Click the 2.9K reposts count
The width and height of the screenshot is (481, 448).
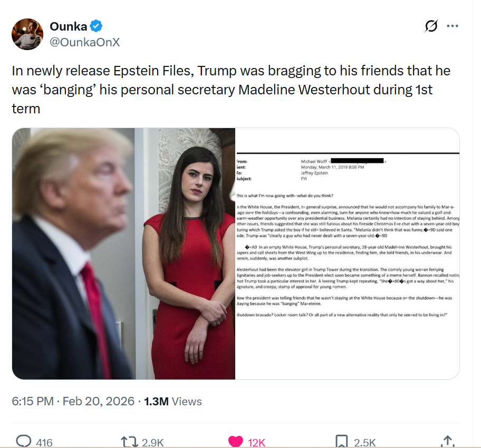pos(153,443)
